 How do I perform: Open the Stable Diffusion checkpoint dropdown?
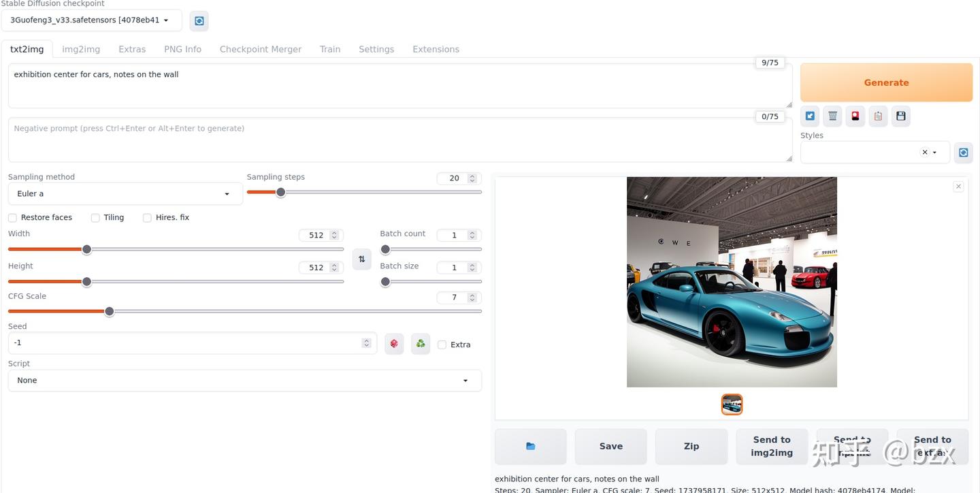92,20
